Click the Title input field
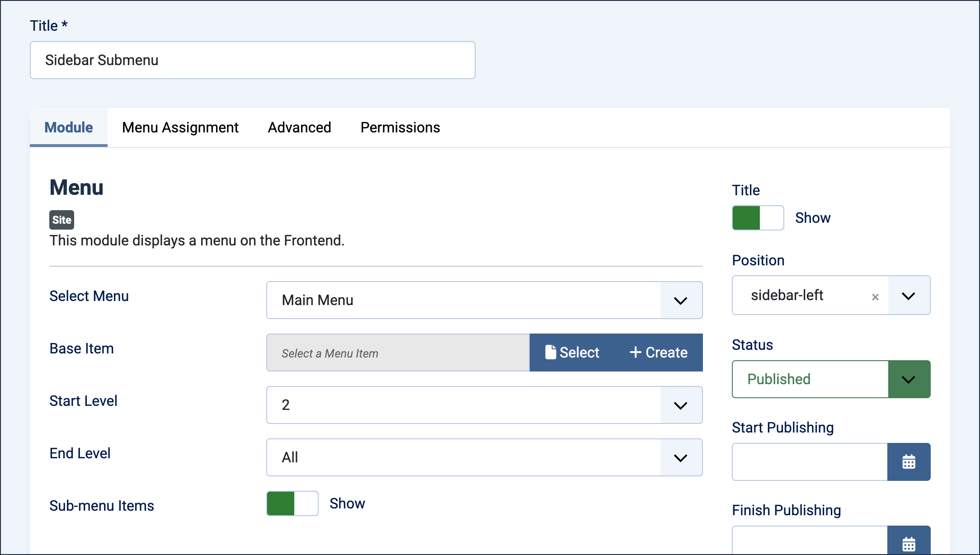Image resolution: width=980 pixels, height=555 pixels. 253,60
